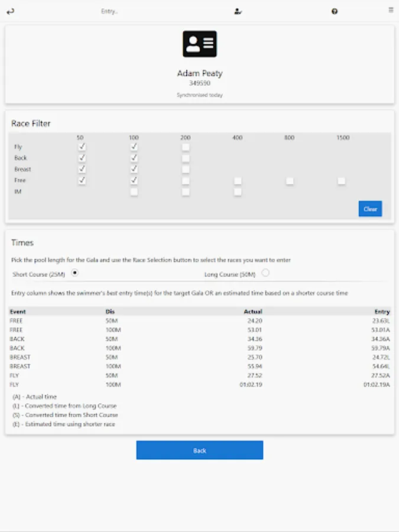The image size is (399, 532).
Task: Check the Free 800 checkbox
Action: [x=290, y=180]
